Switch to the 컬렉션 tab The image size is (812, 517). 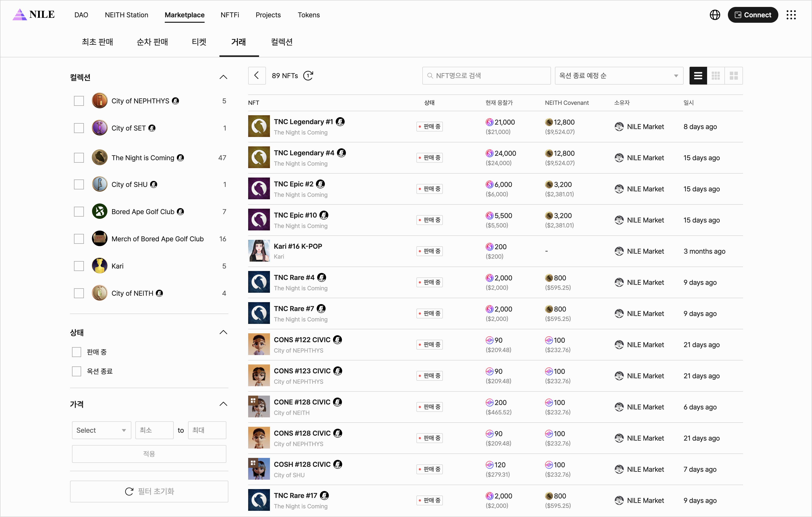[x=282, y=42]
